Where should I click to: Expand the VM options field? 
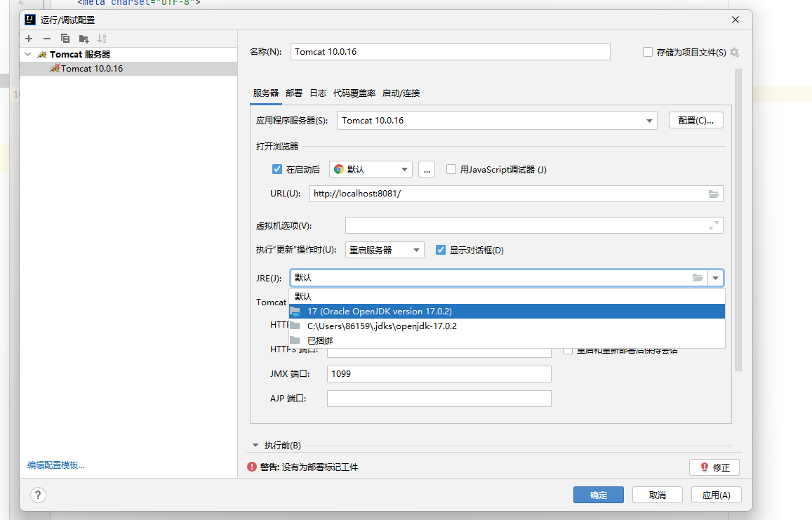click(714, 225)
